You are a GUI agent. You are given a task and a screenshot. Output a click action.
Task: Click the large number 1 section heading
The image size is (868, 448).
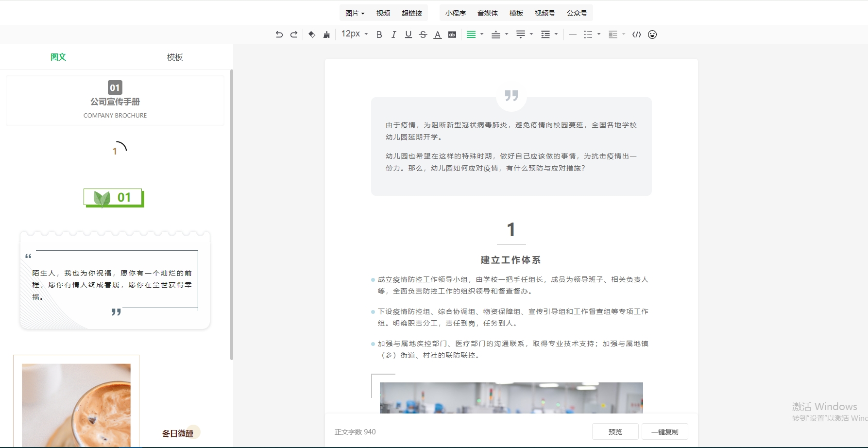coord(511,230)
